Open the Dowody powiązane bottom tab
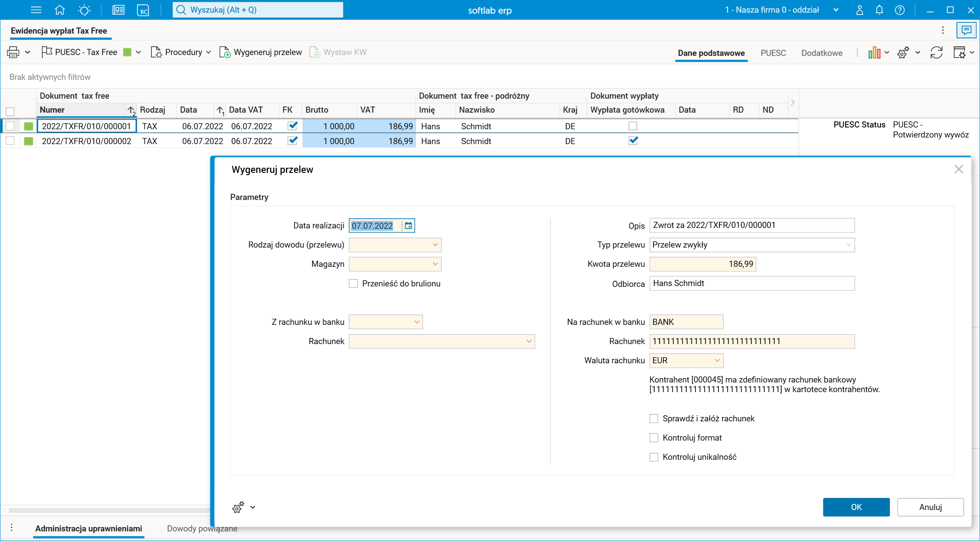This screenshot has width=980, height=541. (202, 528)
